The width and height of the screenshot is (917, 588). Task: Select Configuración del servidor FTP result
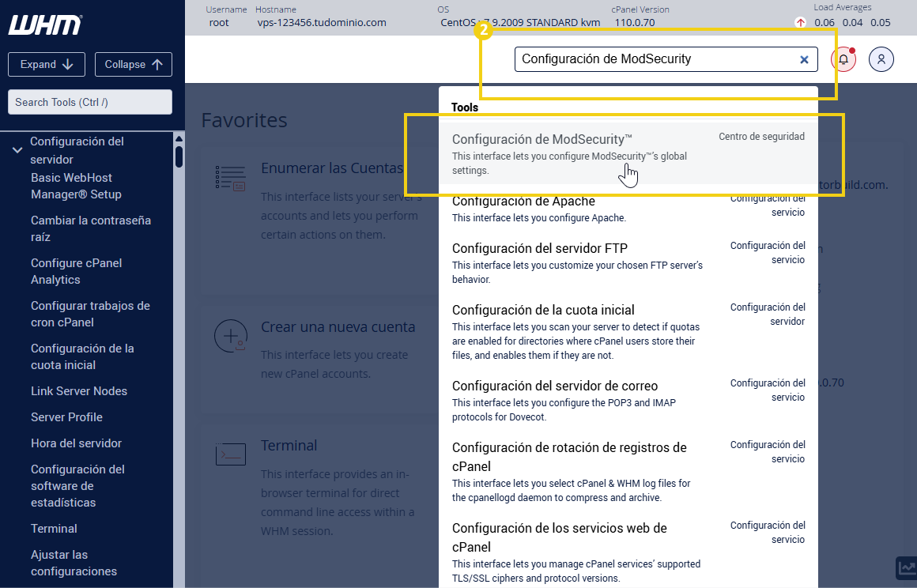[628, 263]
